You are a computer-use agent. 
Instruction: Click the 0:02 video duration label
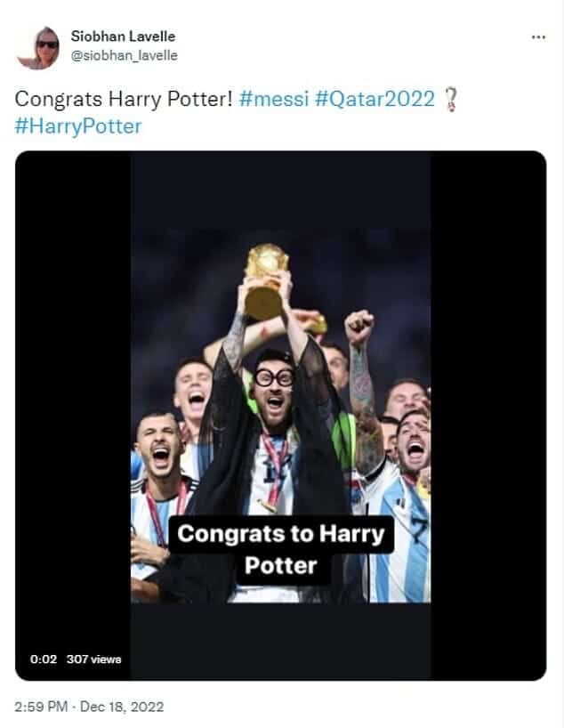click(44, 659)
